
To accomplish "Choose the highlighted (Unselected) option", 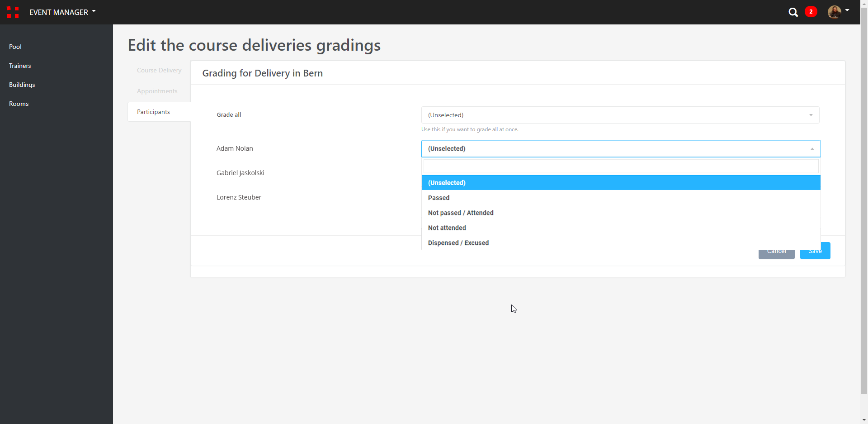I will click(x=447, y=183).
